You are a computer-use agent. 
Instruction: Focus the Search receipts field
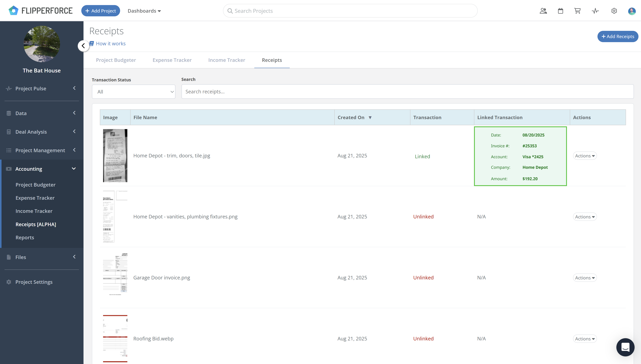(408, 92)
